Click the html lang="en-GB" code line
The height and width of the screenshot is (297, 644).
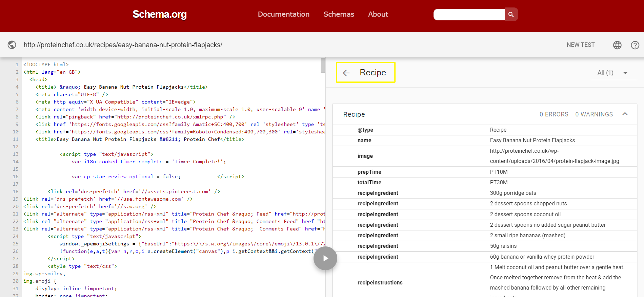coord(52,72)
